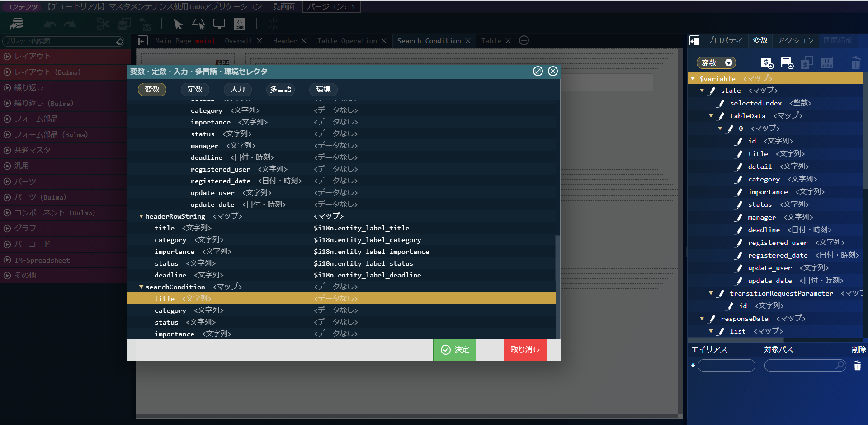Collapse the searchCondition node in dialog
The width and height of the screenshot is (868, 425).
[x=141, y=287]
